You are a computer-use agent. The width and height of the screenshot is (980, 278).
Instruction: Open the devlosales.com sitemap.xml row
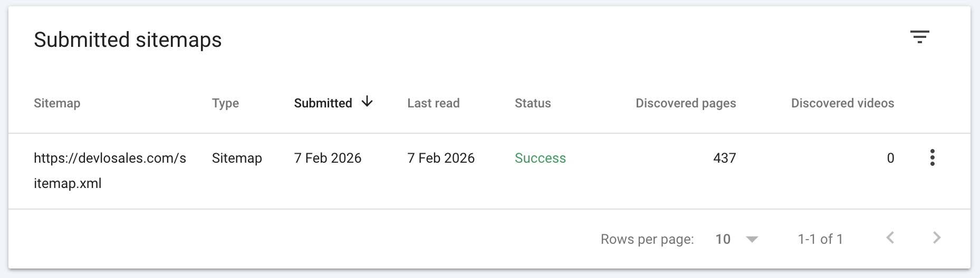(x=110, y=171)
